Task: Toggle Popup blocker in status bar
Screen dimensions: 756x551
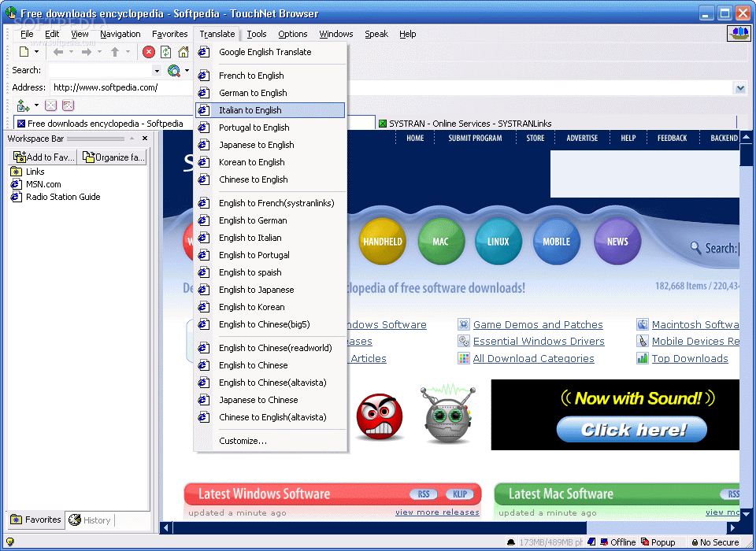Action: click(658, 542)
